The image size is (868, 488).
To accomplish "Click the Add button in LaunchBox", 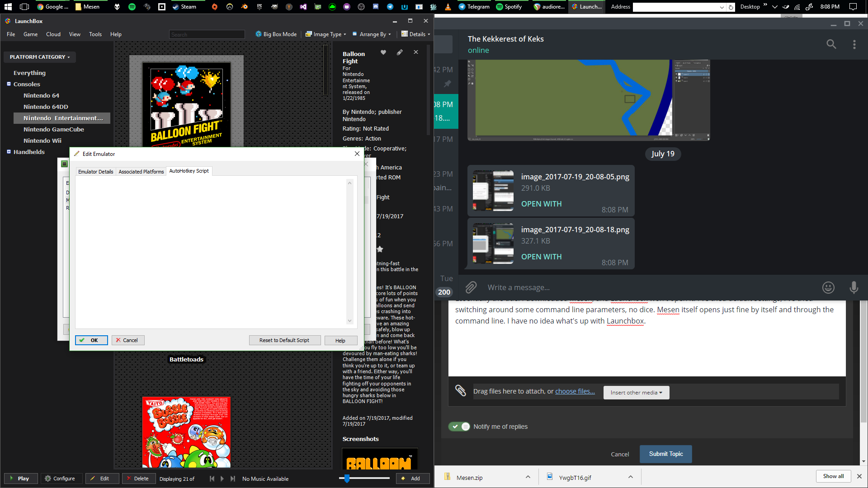I will pyautogui.click(x=412, y=479).
